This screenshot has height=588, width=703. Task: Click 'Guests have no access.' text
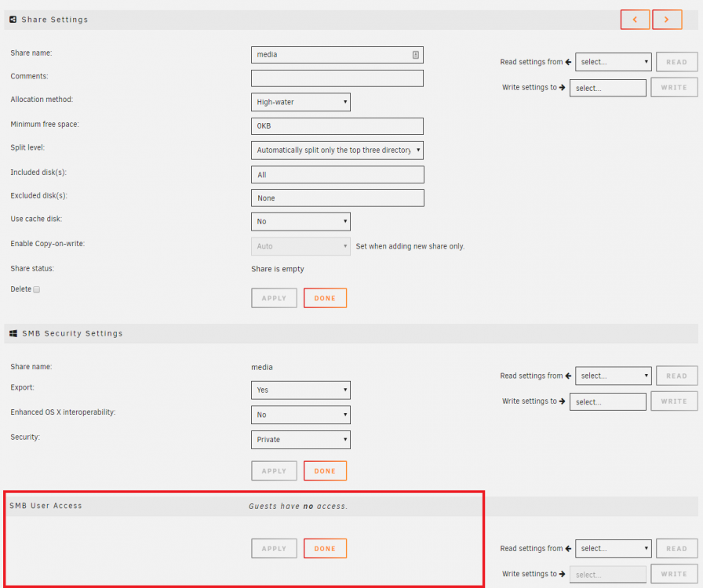click(298, 506)
